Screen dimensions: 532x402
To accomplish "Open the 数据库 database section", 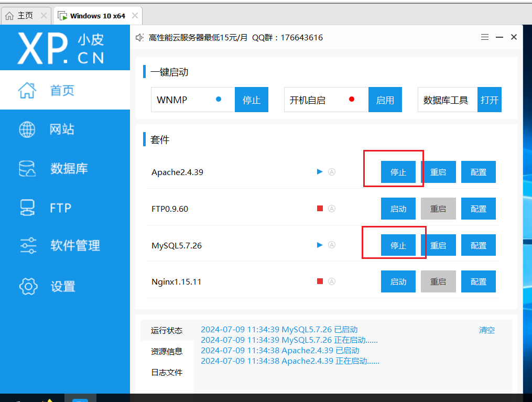I will [x=65, y=168].
